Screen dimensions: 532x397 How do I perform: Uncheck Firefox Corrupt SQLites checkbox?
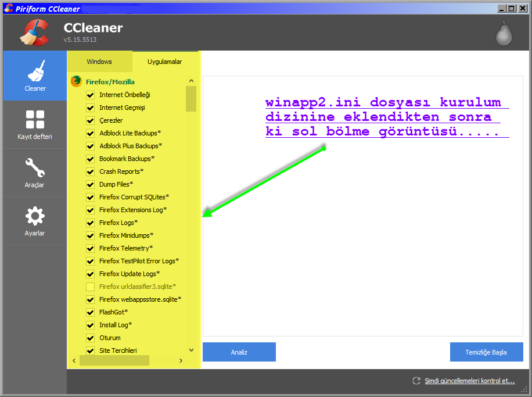click(x=90, y=197)
